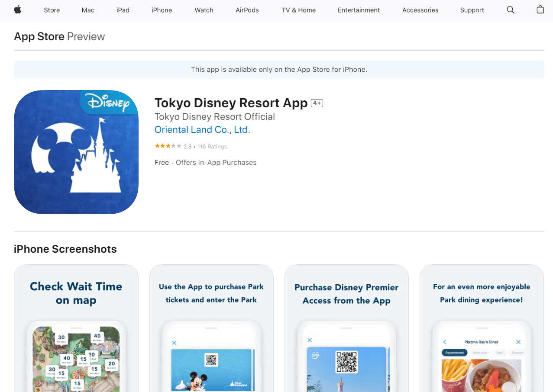This screenshot has height=392, width=553.
Task: Click the Tokyo Disney Resort app icon
Action: (x=76, y=152)
